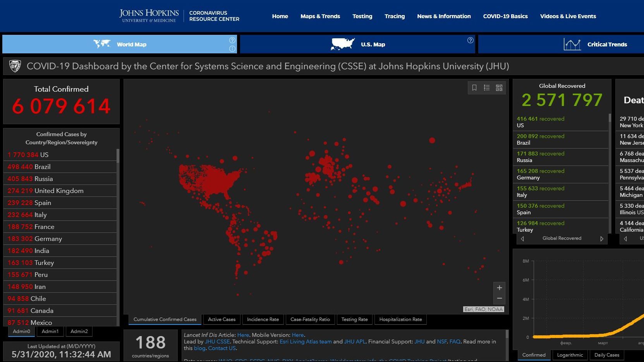Switch to the World Map tab
Image resolution: width=644 pixels, height=362 pixels.
[x=120, y=44]
